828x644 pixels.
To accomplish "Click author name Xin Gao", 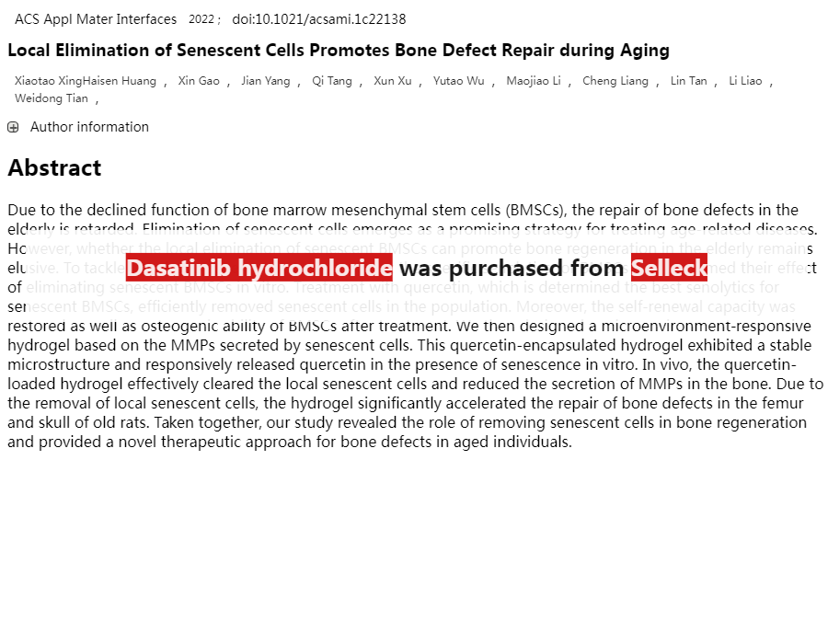I will tap(199, 81).
